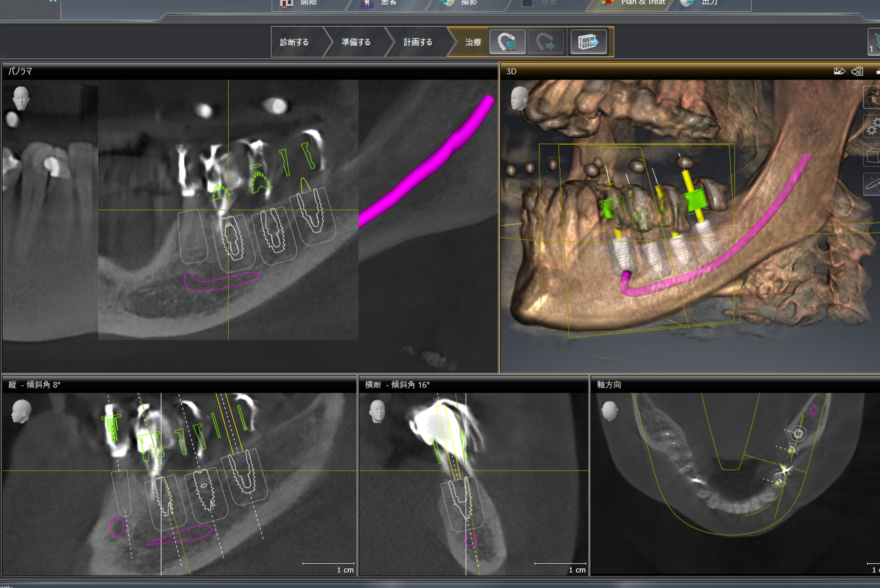This screenshot has height=588, width=880.
Task: Click the grayed-out guide export arrow icon
Action: pyautogui.click(x=545, y=42)
